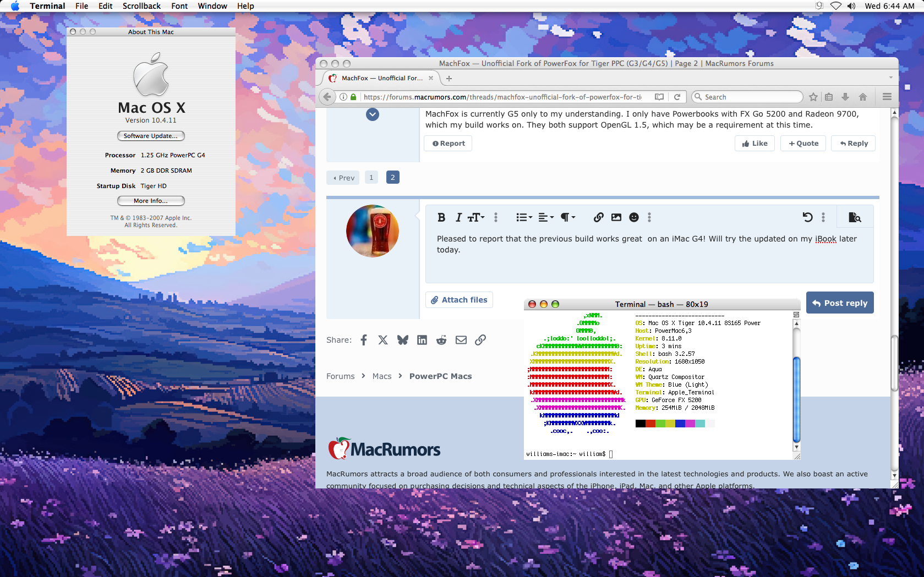Go to thread page 1
This screenshot has height=577, width=924.
[x=371, y=177]
